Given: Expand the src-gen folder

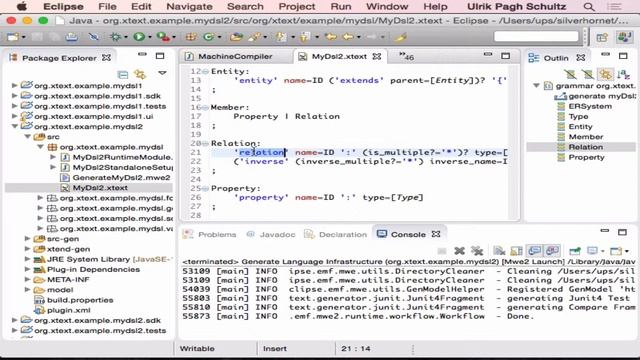Looking at the screenshot, I should pyautogui.click(x=28, y=239).
